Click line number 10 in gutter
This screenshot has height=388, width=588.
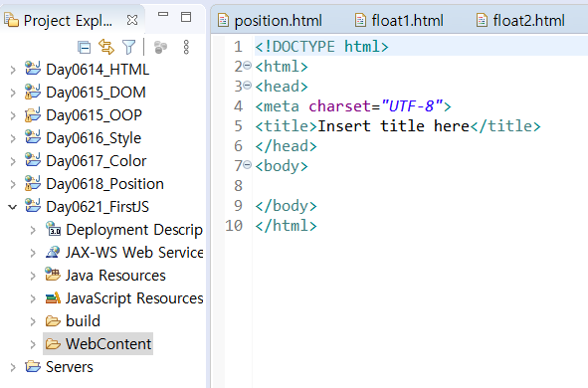[234, 226]
